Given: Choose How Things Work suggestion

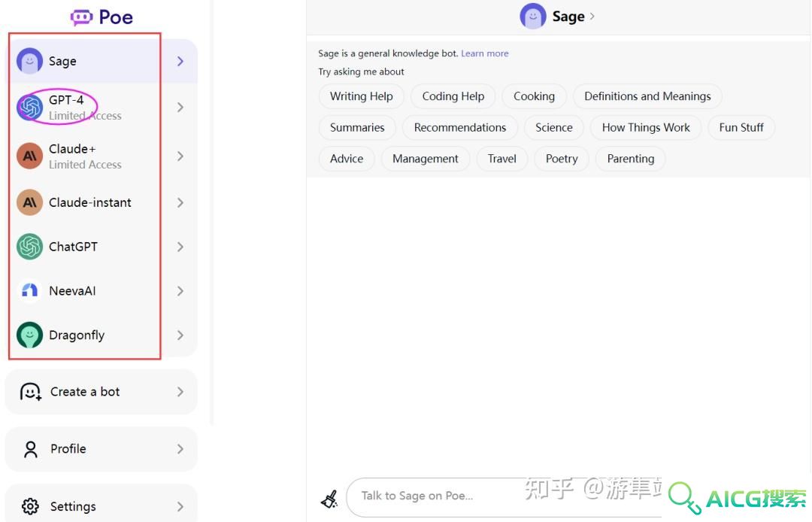Looking at the screenshot, I should (646, 127).
